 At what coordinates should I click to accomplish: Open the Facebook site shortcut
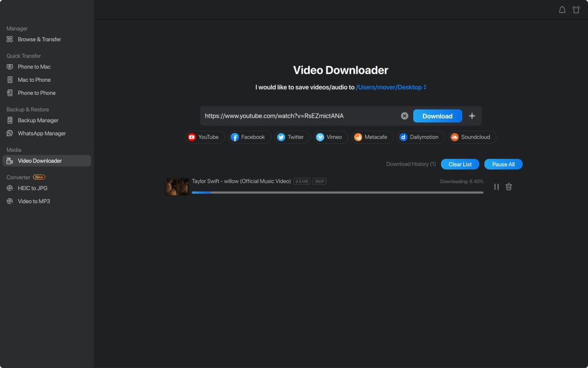(x=249, y=137)
